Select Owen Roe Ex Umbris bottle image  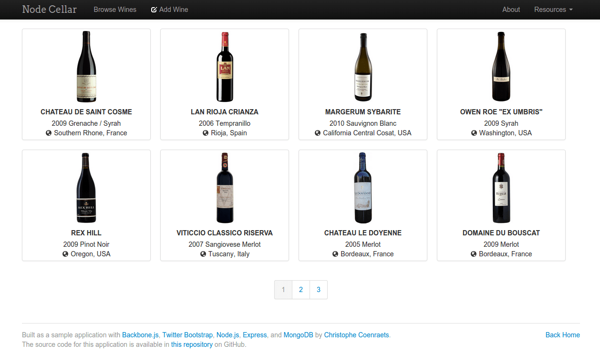pos(501,67)
